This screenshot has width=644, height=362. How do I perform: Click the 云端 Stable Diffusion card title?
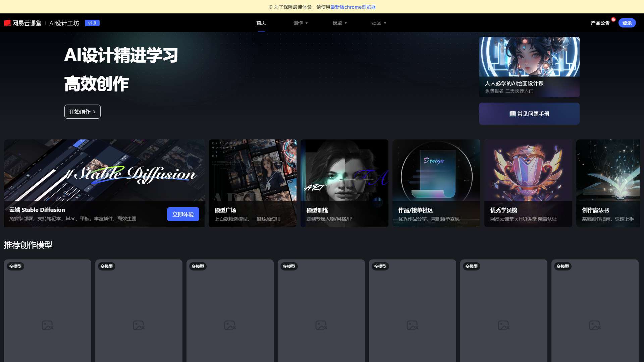coord(37,210)
